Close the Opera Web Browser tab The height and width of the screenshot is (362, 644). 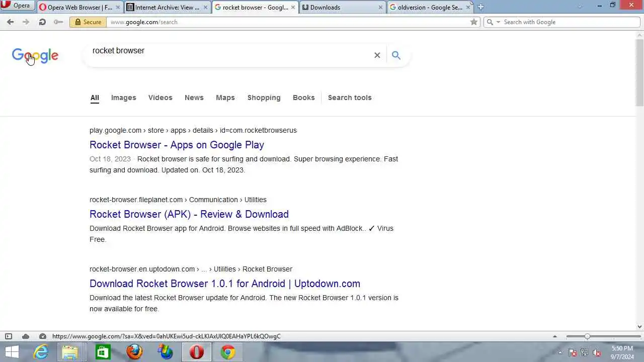click(x=118, y=8)
